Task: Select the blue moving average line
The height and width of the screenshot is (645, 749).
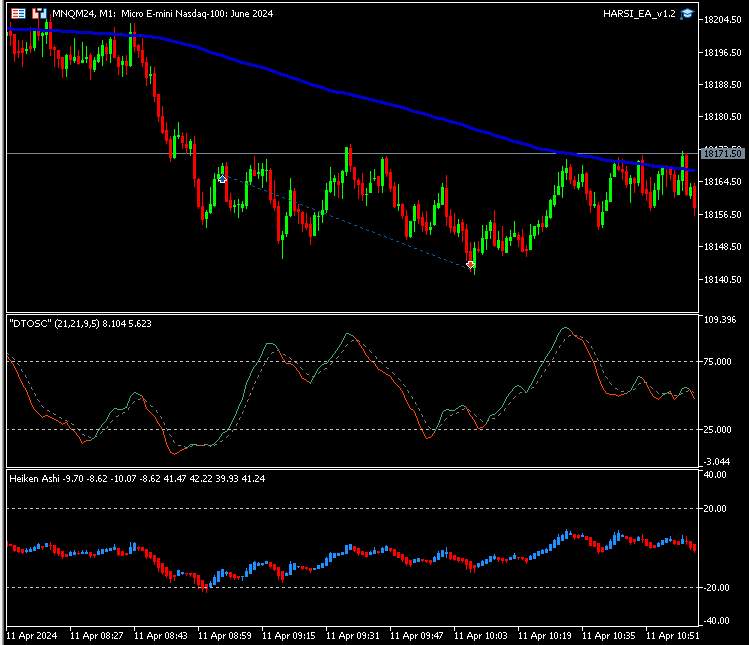Action: 353,96
